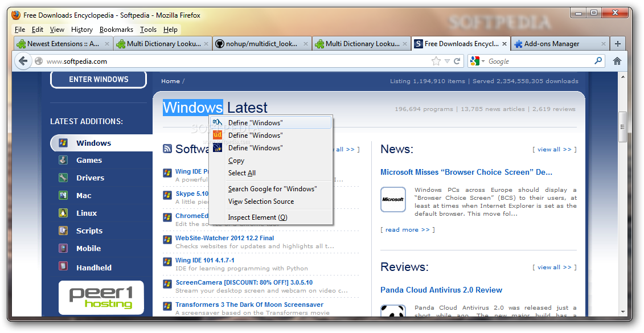
Task: Click the Home breadcrumb link
Action: pos(170,81)
